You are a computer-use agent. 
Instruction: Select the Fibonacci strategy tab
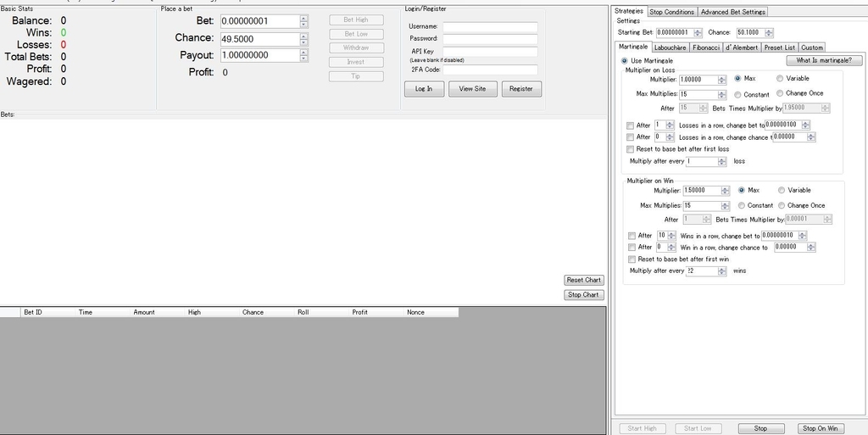coord(706,47)
